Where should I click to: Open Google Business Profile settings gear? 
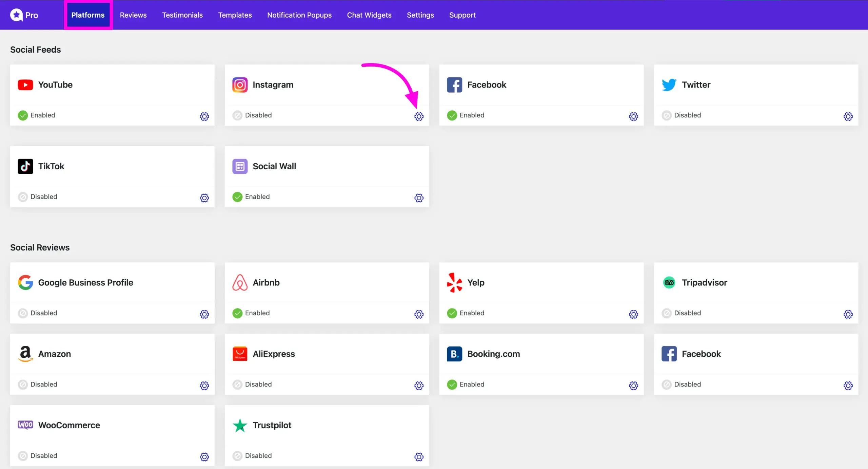204,314
